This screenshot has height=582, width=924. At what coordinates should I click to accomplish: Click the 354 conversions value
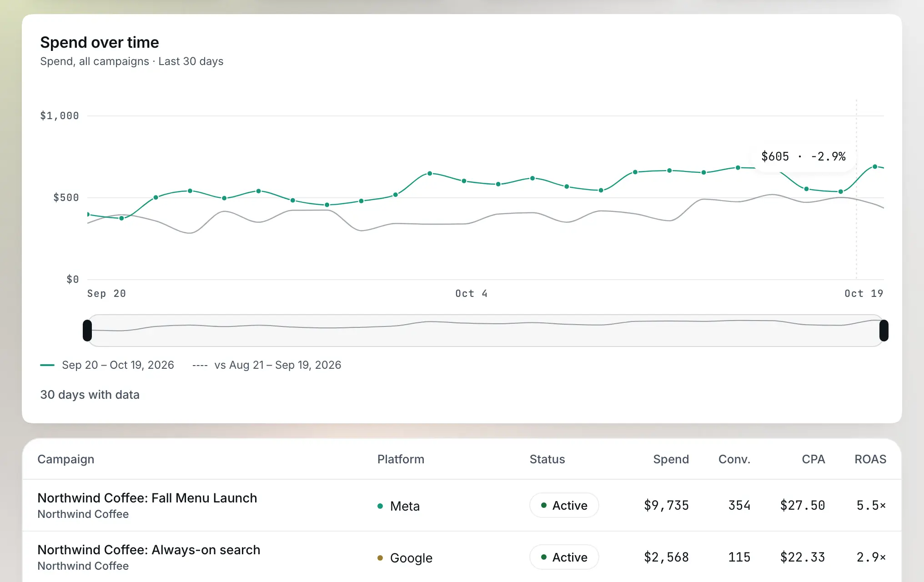(x=739, y=505)
